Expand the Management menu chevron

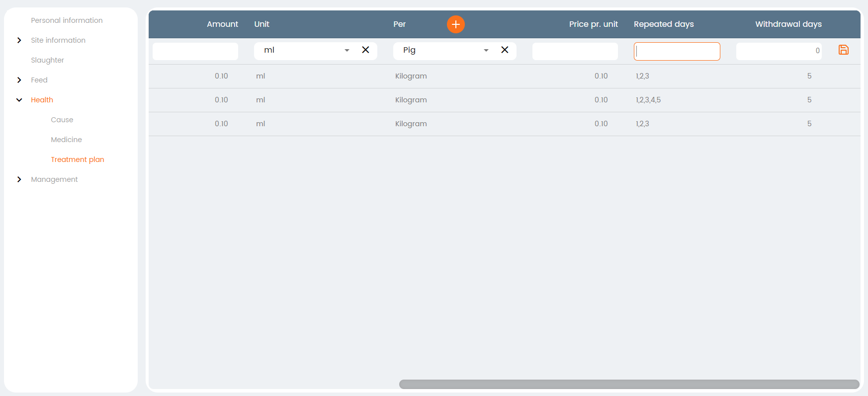19,179
